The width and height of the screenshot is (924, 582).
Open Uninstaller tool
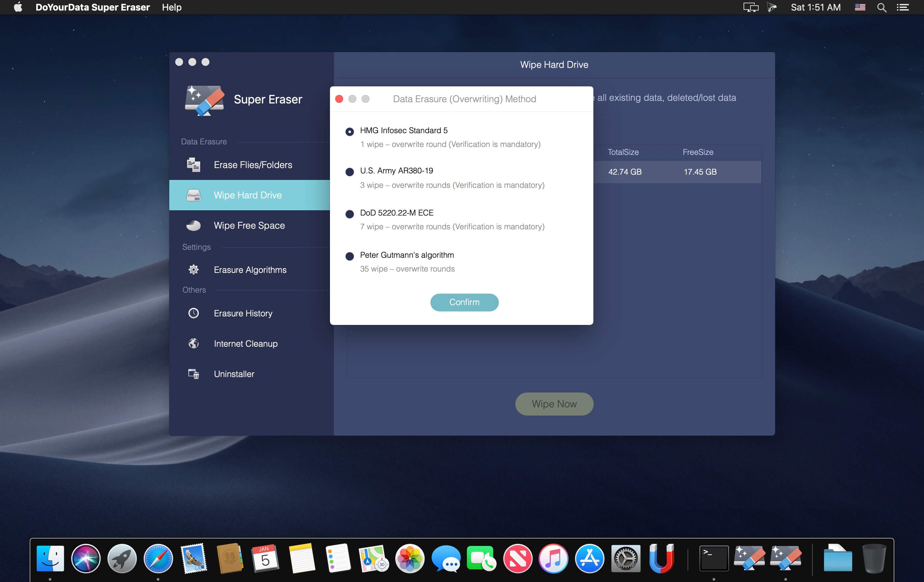tap(233, 373)
